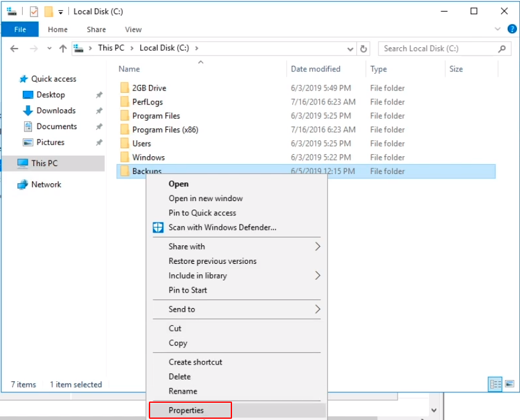Choose Create shortcut
The height and width of the screenshot is (420, 520).
coord(237,362)
